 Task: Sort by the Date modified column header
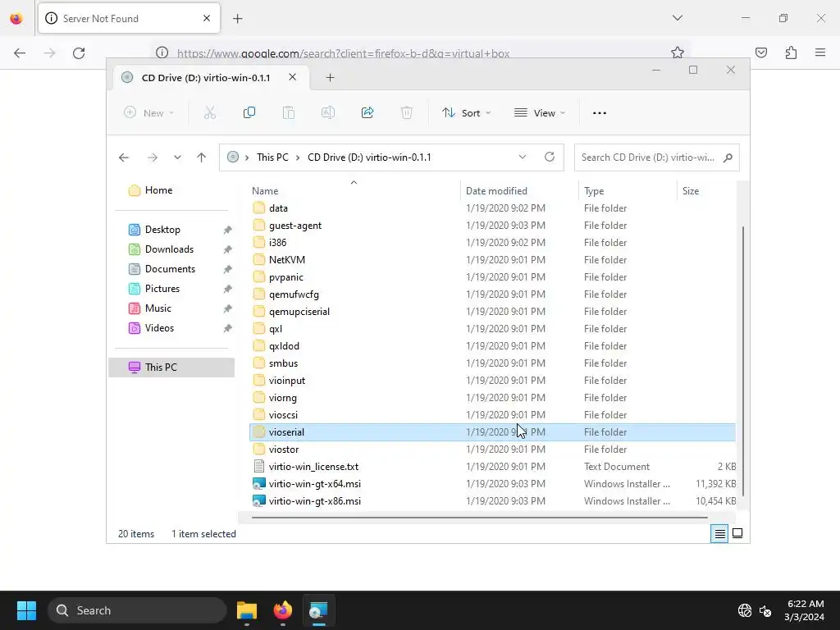tap(518, 190)
